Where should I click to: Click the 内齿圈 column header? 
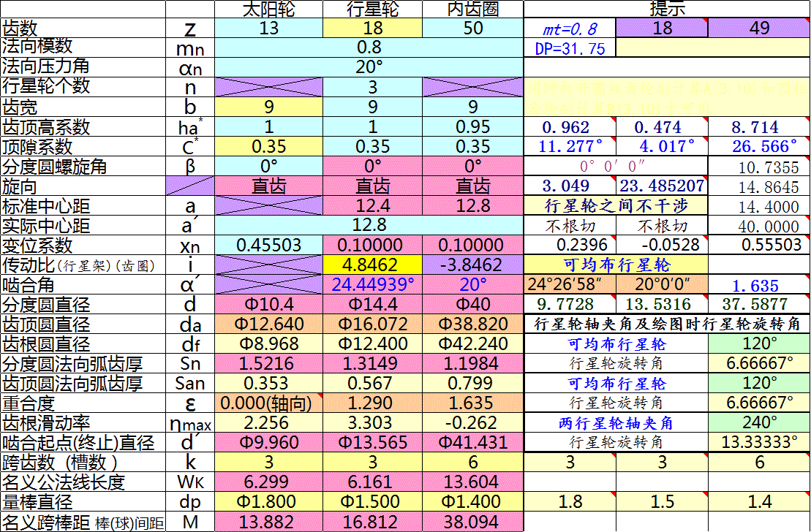(x=472, y=9)
